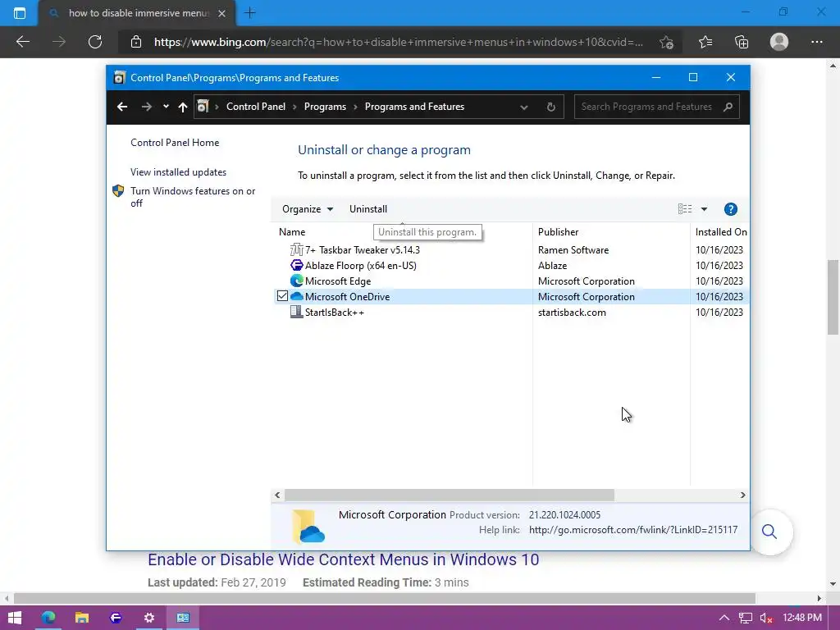The width and height of the screenshot is (840, 630).
Task: Reload the Edge page
Action: (x=95, y=42)
